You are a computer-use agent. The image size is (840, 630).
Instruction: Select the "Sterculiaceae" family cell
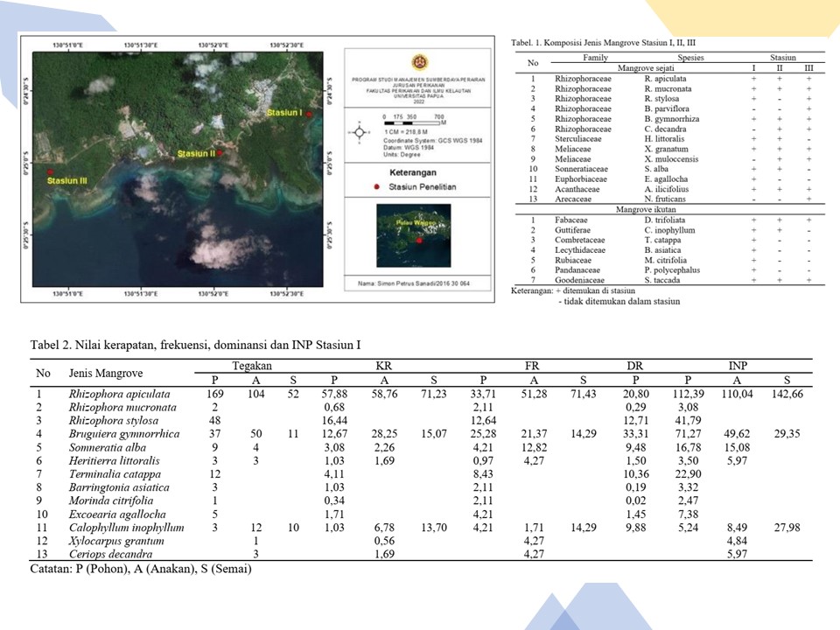point(578,139)
